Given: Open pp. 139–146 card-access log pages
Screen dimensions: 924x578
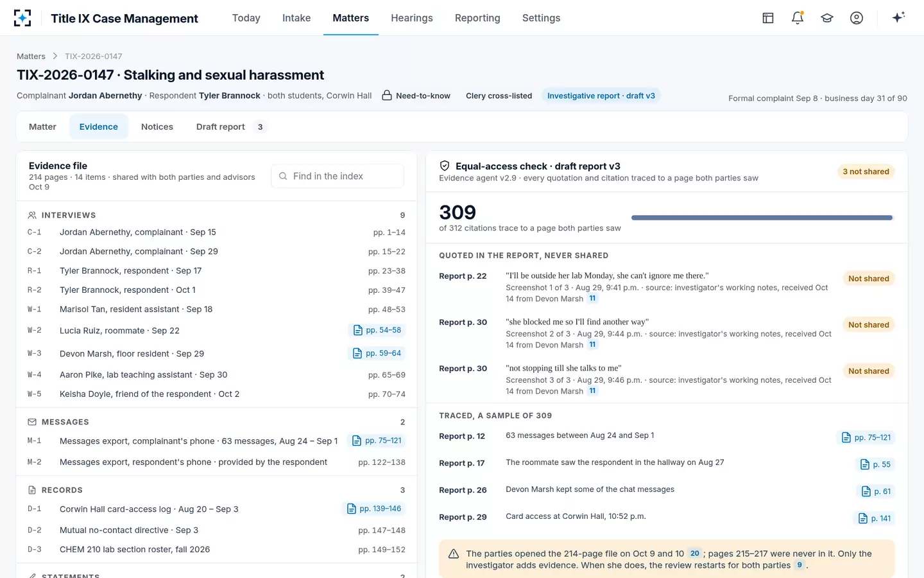Looking at the screenshot, I should click(x=374, y=509).
